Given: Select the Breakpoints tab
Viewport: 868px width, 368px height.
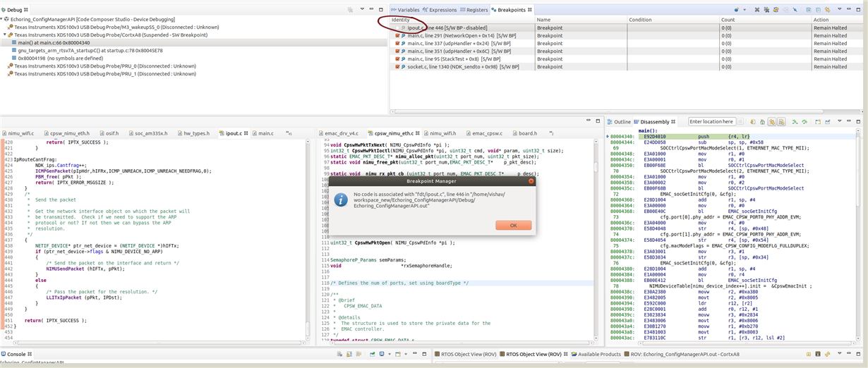Looking at the screenshot, I should point(511,10).
